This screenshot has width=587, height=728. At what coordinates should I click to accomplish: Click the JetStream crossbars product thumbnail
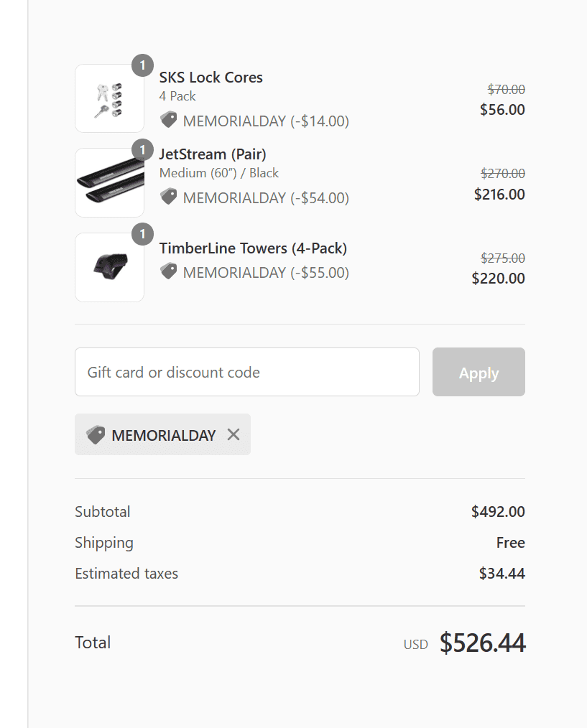(109, 183)
